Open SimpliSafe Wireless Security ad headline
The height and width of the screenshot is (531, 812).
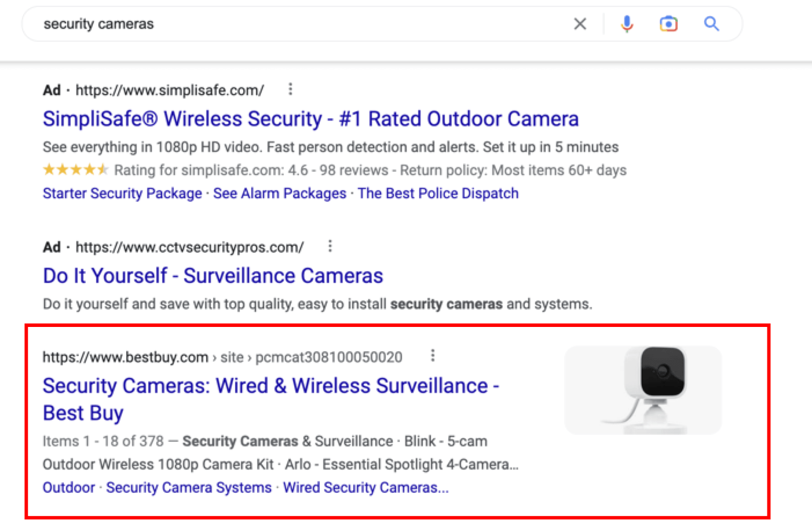310,119
